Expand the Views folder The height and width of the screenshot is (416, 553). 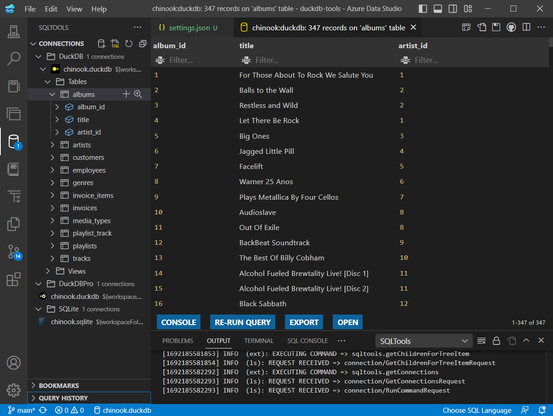tap(48, 271)
